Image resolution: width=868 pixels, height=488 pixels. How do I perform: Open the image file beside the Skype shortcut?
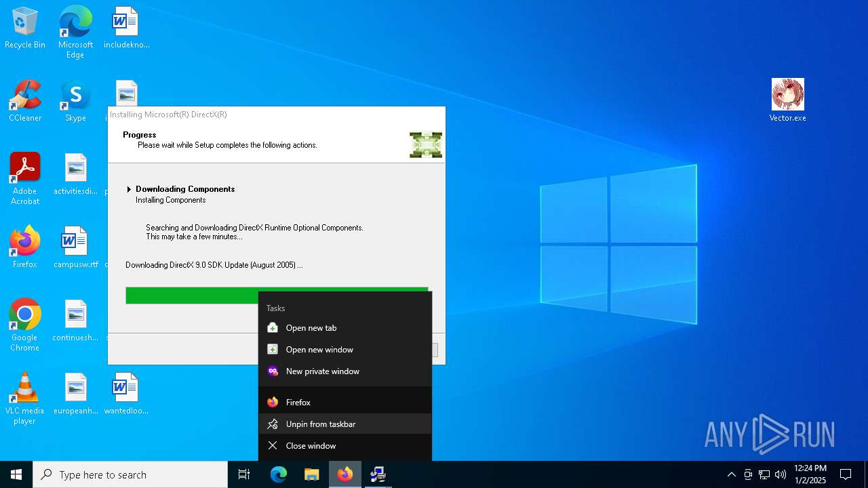[126, 93]
